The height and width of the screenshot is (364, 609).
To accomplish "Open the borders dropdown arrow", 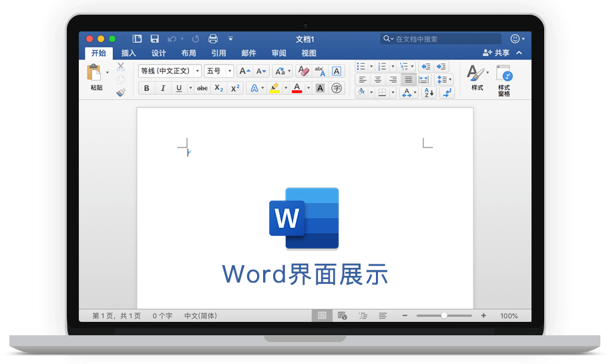I will click(x=393, y=92).
